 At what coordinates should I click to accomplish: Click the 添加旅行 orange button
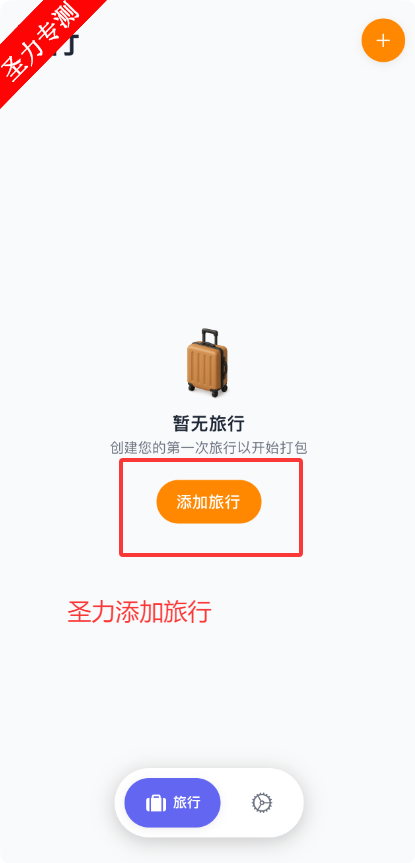(209, 501)
